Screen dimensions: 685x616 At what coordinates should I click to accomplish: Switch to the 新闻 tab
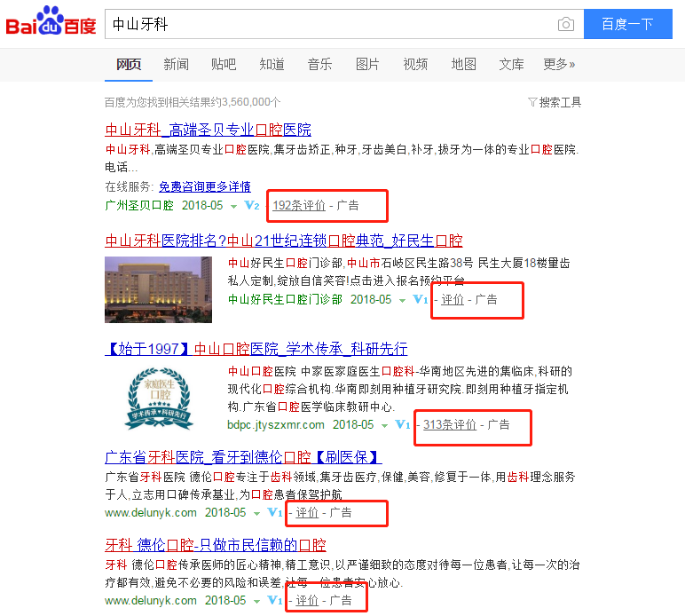click(176, 64)
